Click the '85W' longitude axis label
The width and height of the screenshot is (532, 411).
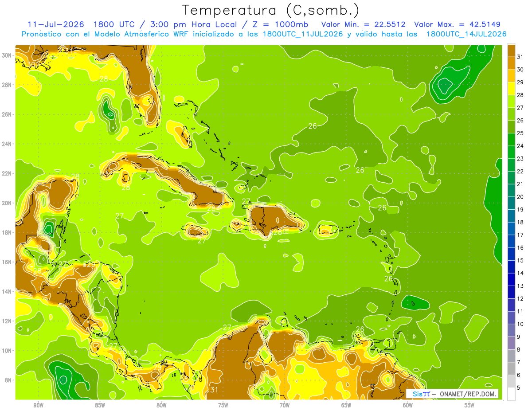click(x=100, y=405)
